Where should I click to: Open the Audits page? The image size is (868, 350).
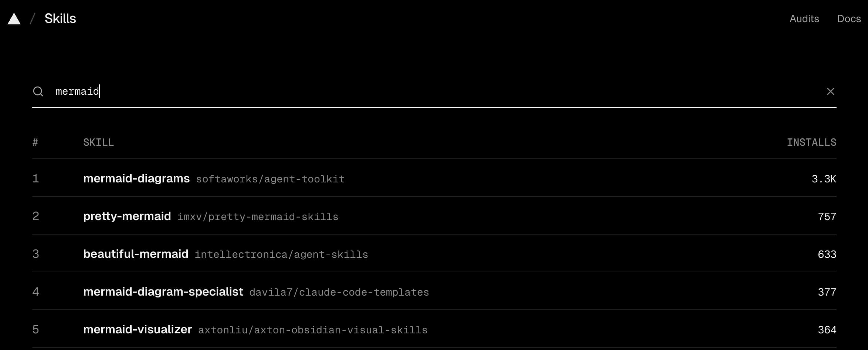[x=804, y=19]
